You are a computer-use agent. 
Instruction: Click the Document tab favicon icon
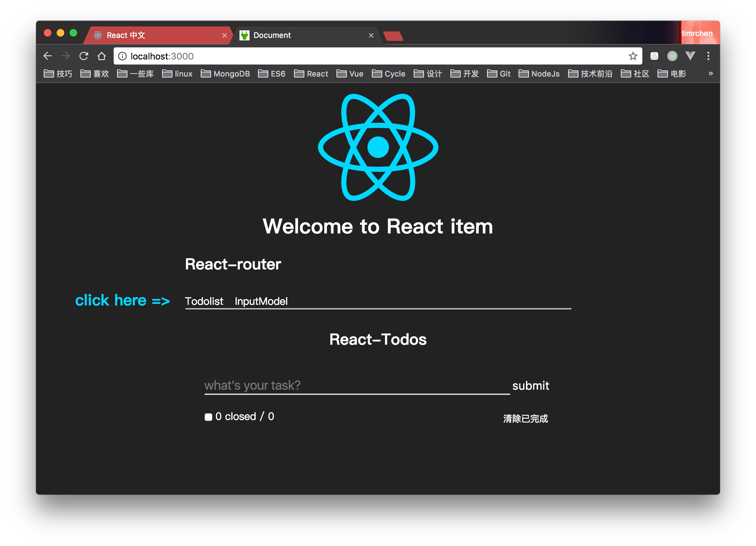(244, 35)
